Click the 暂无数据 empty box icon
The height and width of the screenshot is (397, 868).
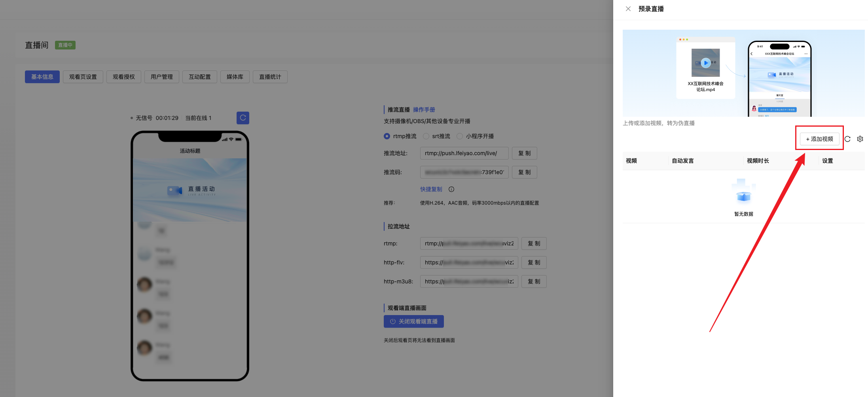pos(743,192)
